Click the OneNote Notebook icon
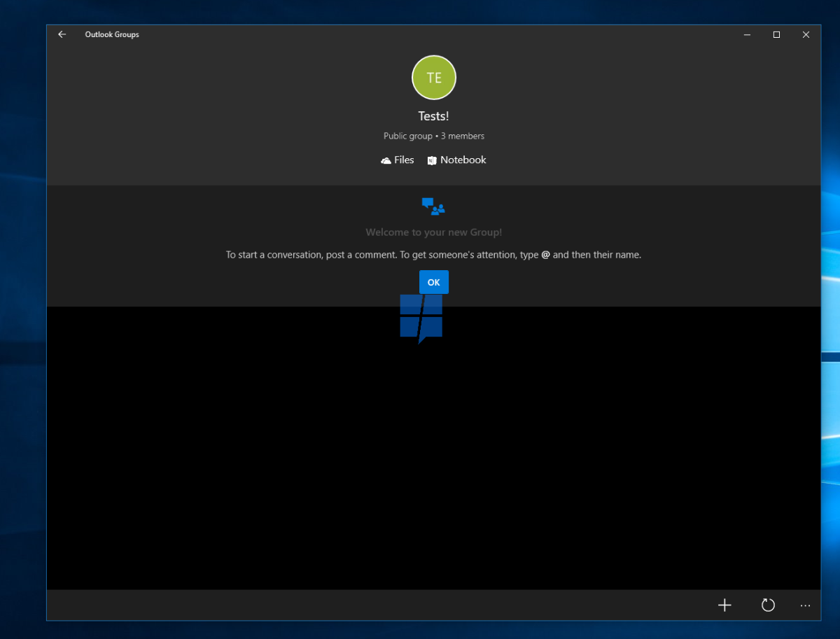The image size is (840, 639). click(x=432, y=160)
